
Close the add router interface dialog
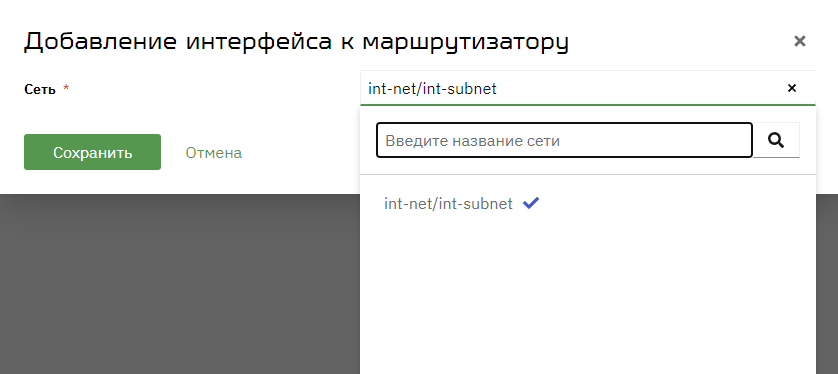point(800,41)
